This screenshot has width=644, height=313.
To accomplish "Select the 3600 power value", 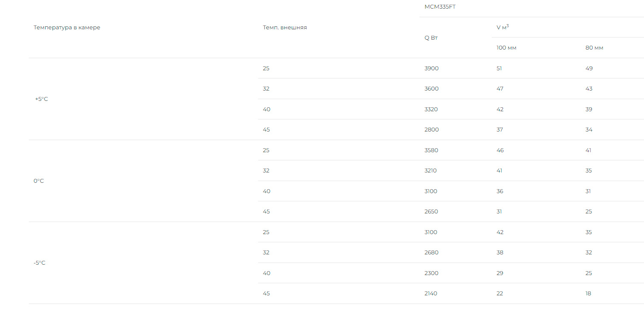I will [x=431, y=89].
